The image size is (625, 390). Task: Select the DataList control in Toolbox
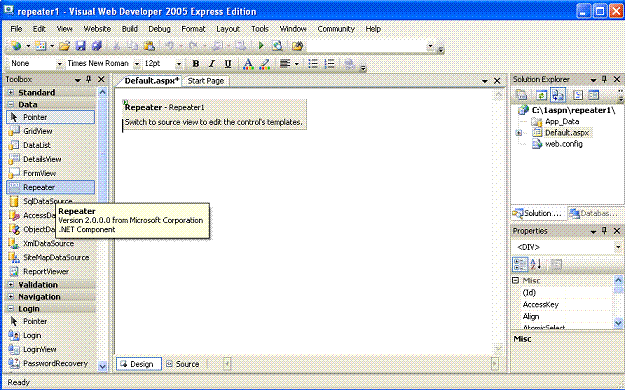click(x=51, y=145)
